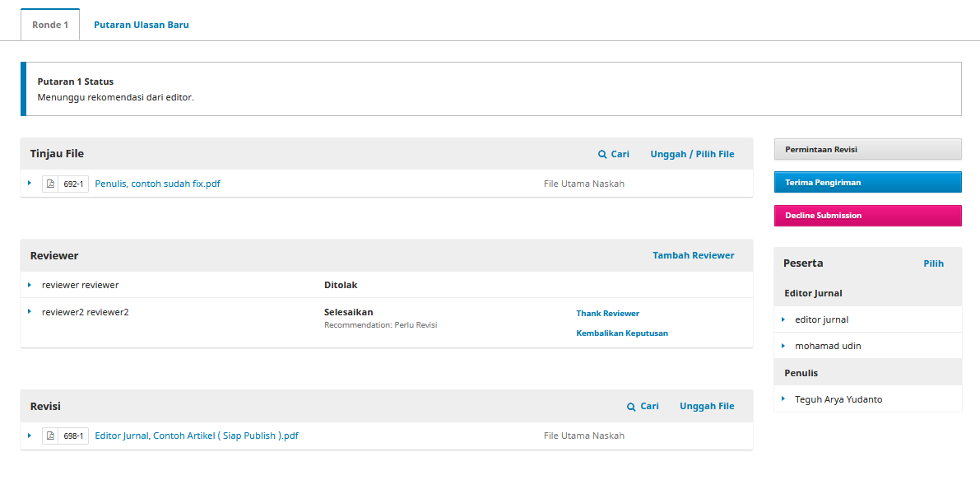Viewport: 980px width, 480px height.
Task: Click the pink Decline Submission button
Action: [867, 216]
